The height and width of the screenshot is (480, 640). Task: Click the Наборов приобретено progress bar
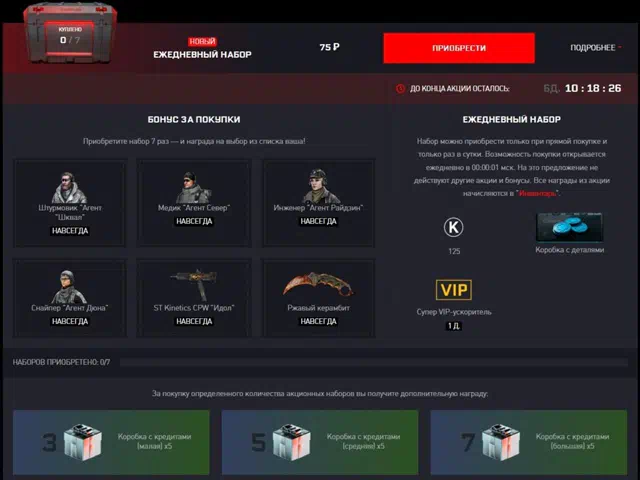(373, 362)
